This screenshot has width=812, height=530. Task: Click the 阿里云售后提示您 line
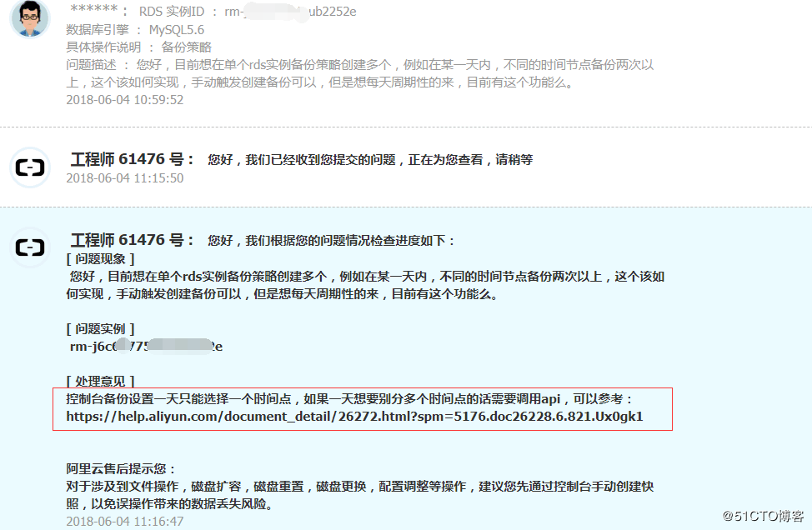pos(121,469)
